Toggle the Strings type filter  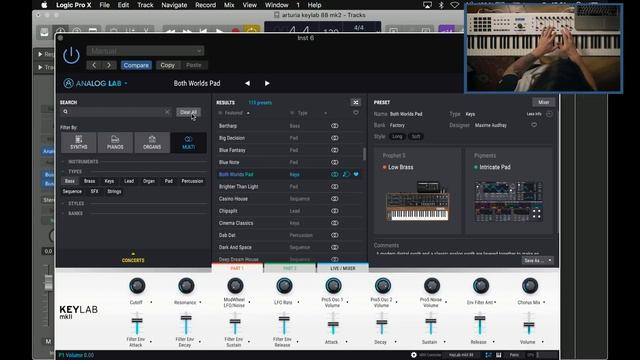pyautogui.click(x=114, y=191)
